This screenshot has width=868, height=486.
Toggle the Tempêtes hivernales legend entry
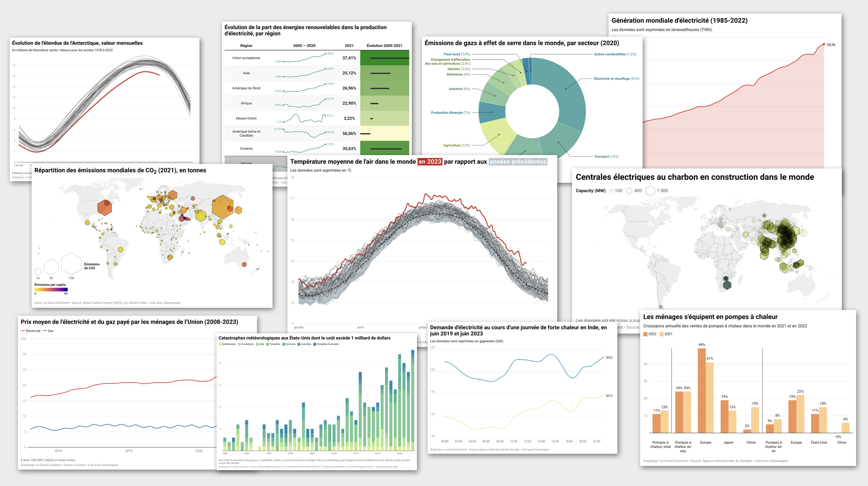coord(326,344)
